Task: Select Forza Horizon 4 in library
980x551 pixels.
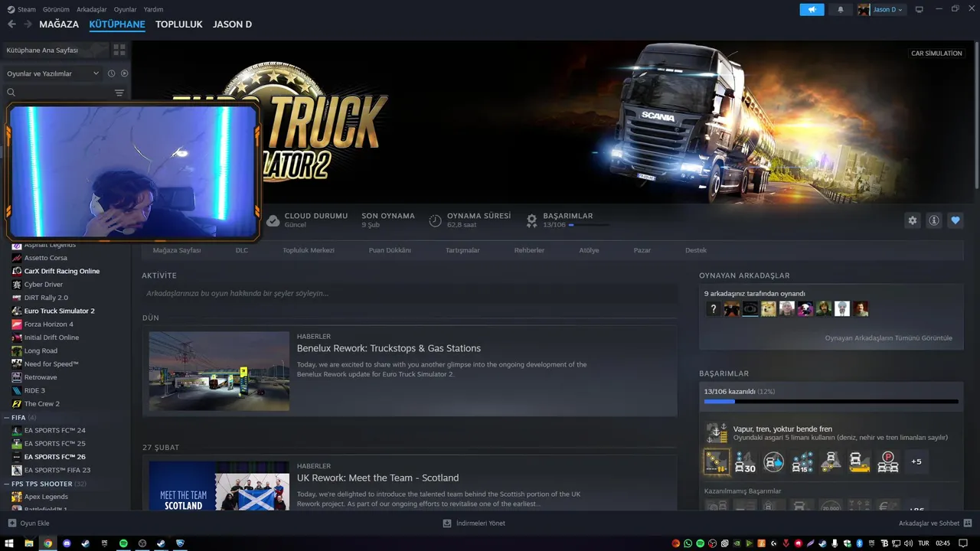Action: click(x=49, y=324)
